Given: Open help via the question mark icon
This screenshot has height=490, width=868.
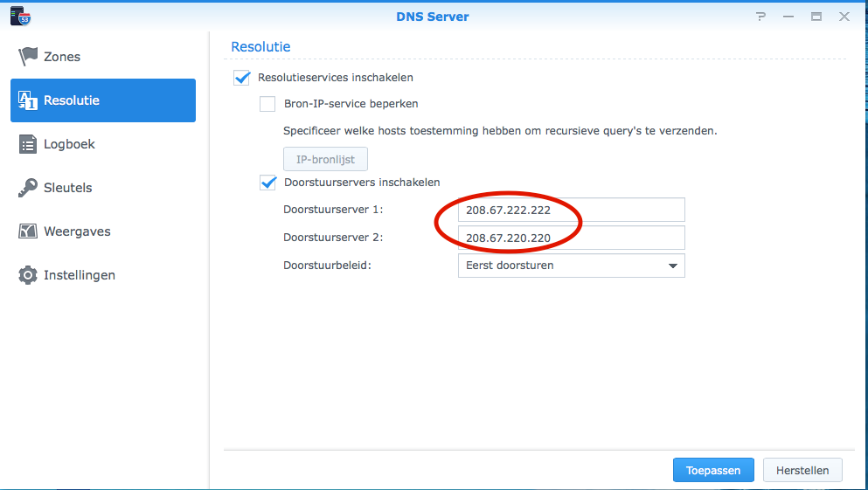Looking at the screenshot, I should [761, 17].
